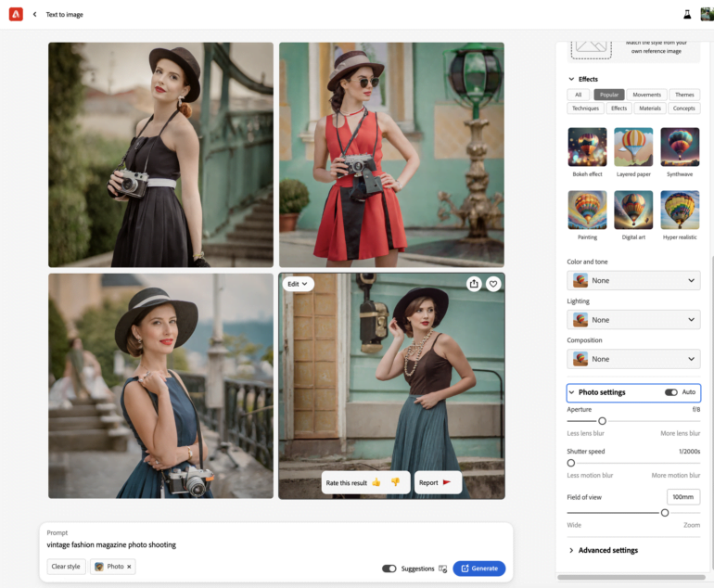
Task: Open the user profile avatar
Action: coord(707,14)
